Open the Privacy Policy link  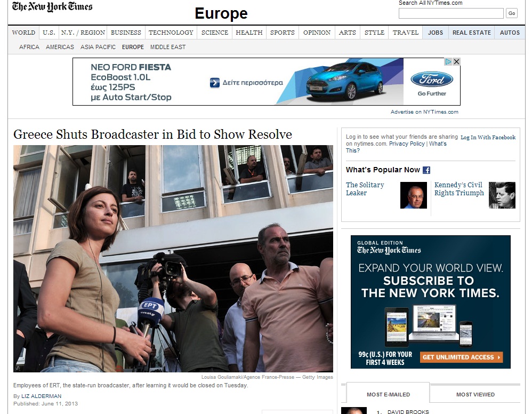pos(407,144)
